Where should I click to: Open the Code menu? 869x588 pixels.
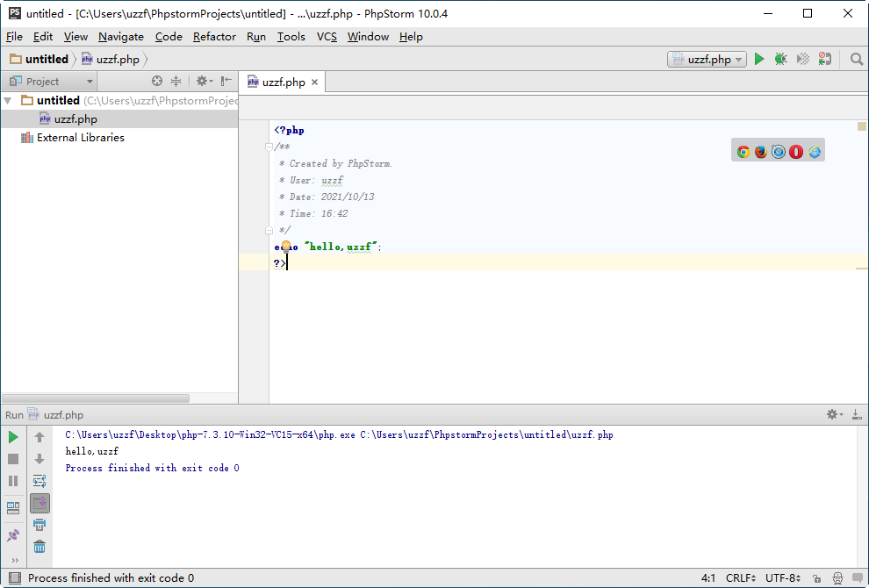pyautogui.click(x=169, y=37)
